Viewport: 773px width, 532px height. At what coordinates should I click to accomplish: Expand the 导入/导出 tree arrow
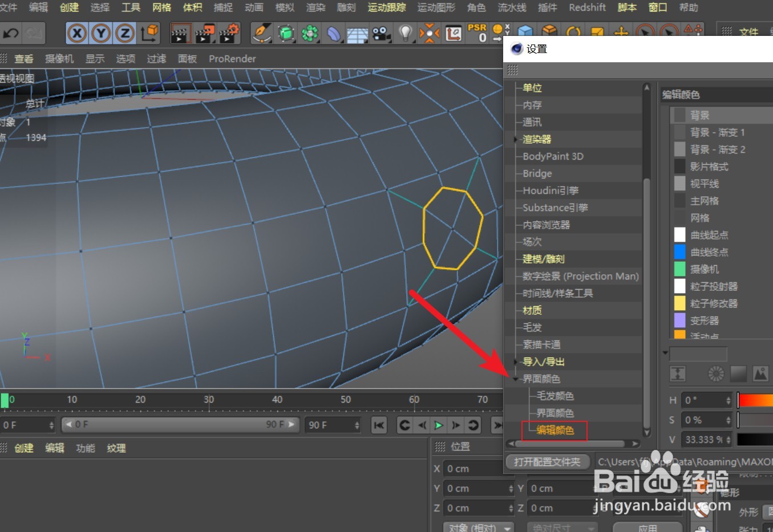(516, 362)
